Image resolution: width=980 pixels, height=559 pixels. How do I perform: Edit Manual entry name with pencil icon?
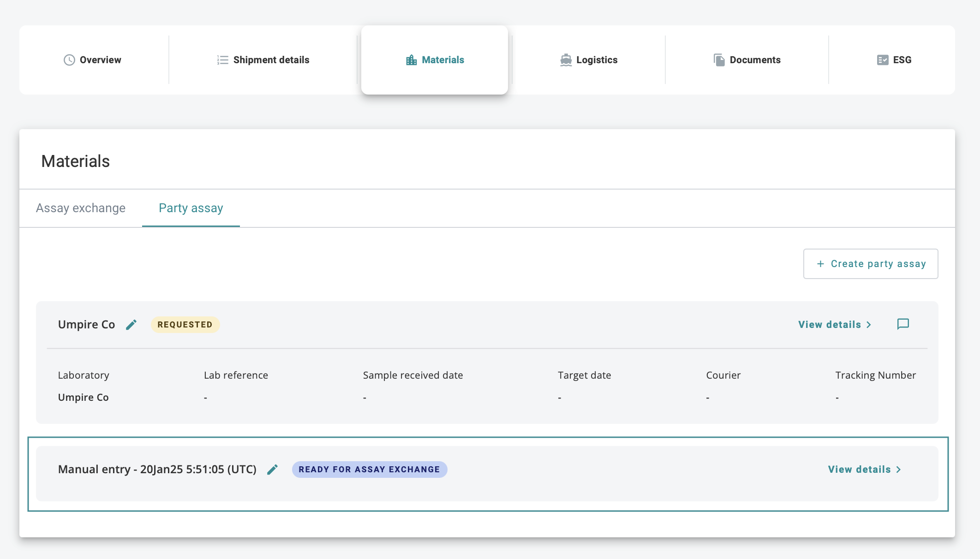point(273,470)
